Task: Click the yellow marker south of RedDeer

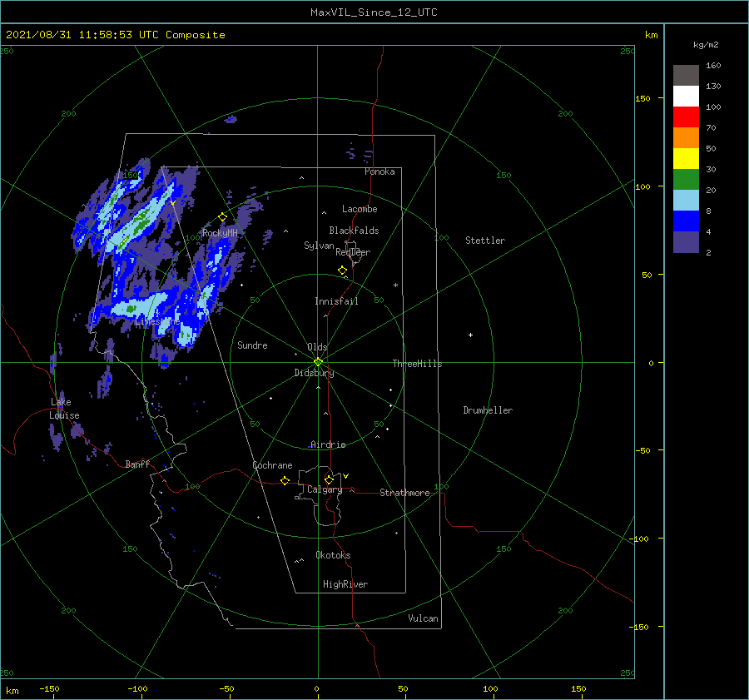Action: click(343, 271)
